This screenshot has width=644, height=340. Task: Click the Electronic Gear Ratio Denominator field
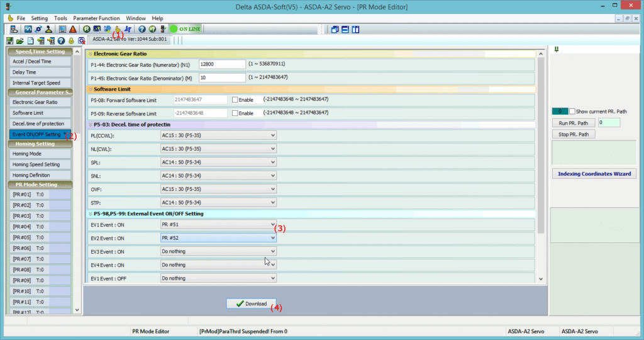(x=222, y=77)
